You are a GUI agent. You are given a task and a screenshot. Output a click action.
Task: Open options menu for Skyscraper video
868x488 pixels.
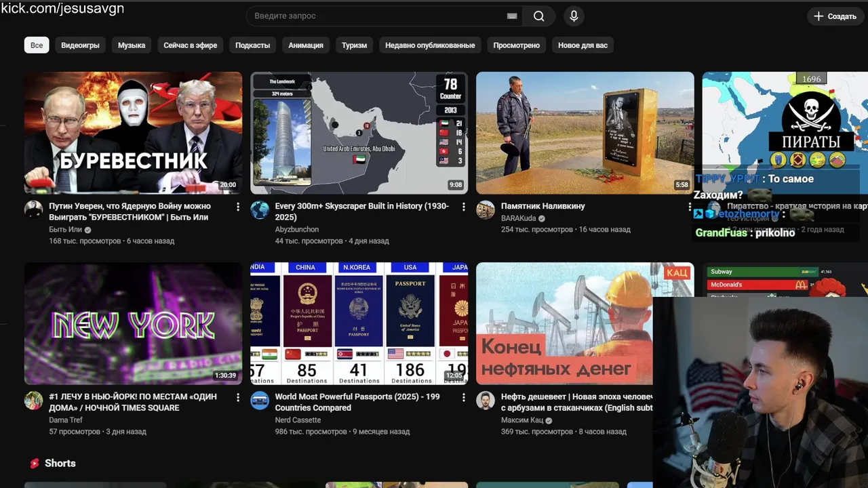[x=463, y=207]
